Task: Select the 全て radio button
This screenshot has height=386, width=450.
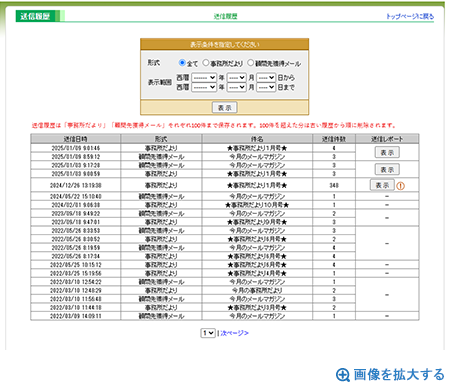Action: point(182,62)
